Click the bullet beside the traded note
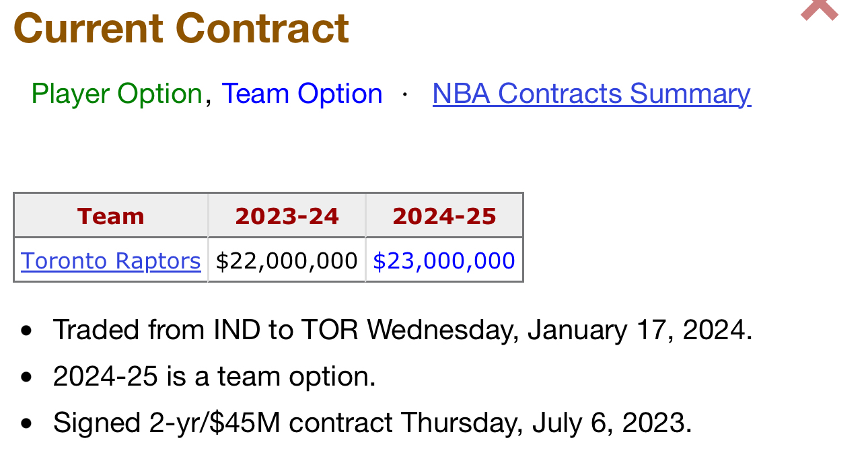The image size is (868, 461). [26, 331]
